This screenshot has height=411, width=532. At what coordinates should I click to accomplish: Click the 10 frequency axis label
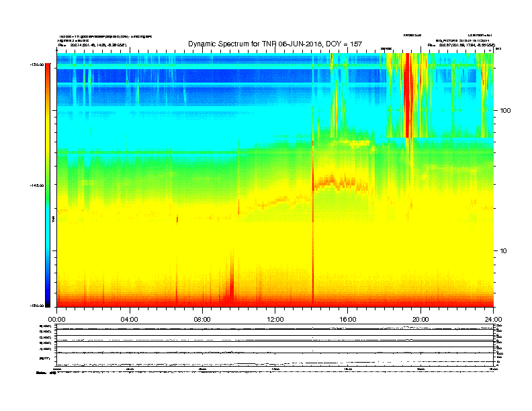tap(504, 251)
